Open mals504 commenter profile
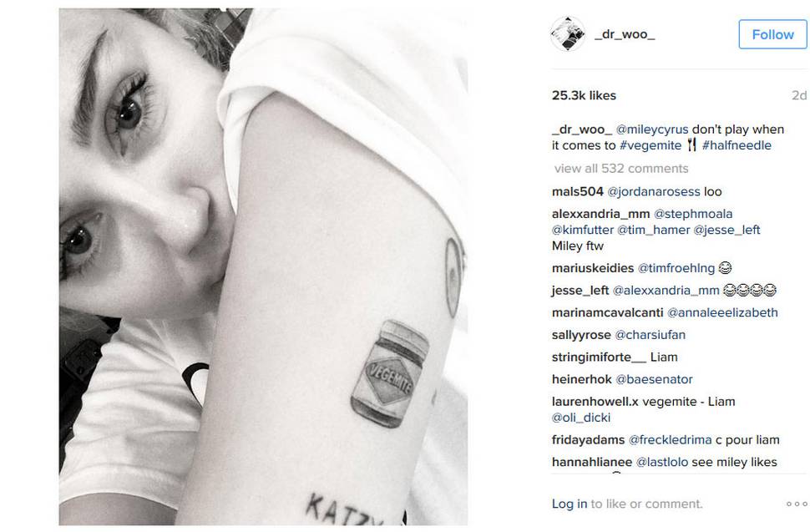 (x=578, y=191)
